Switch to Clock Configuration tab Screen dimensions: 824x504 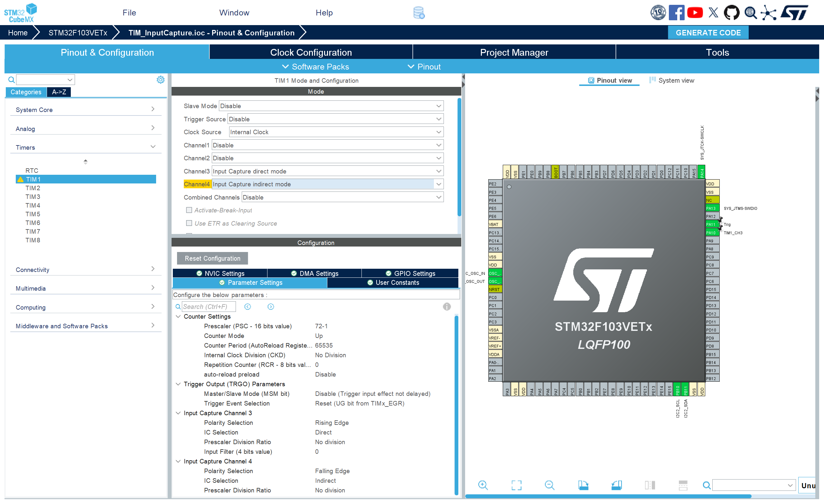[311, 52]
